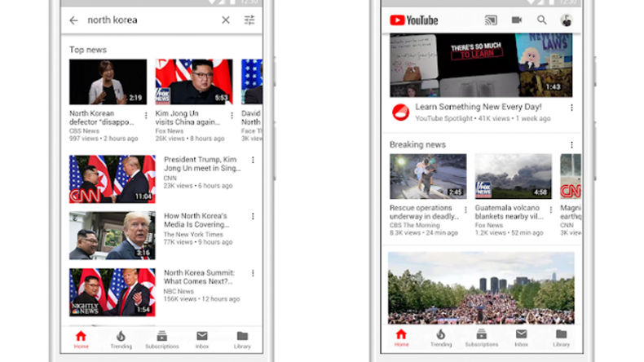Image resolution: width=644 pixels, height=362 pixels.
Task: Open CNN Trump Kim meet thumbnail
Action: coord(112,179)
